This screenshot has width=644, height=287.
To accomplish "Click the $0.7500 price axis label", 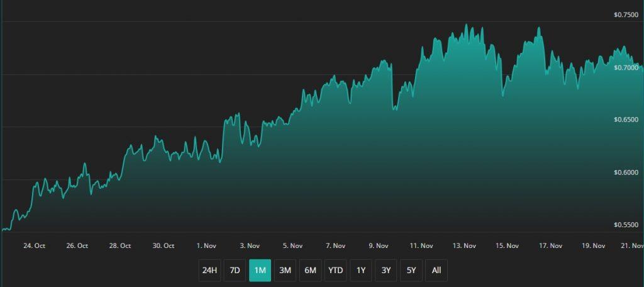I will 626,14.
